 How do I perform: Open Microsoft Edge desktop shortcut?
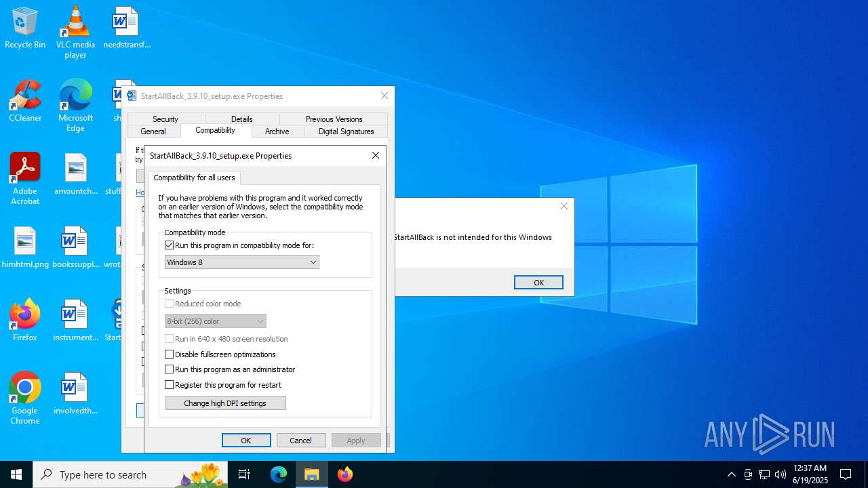(75, 106)
